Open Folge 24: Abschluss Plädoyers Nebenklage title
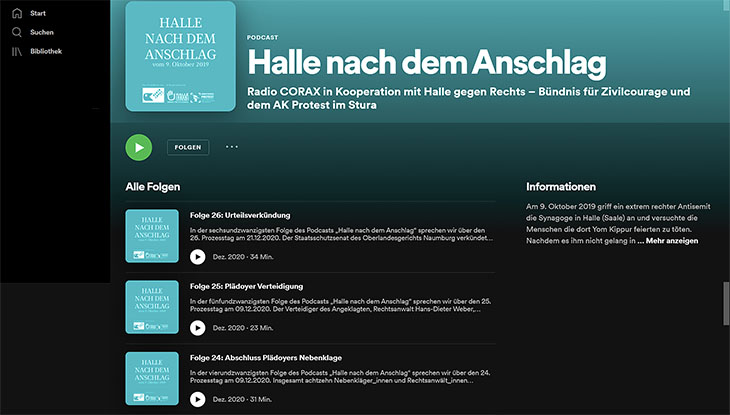The width and height of the screenshot is (730, 415). point(266,358)
